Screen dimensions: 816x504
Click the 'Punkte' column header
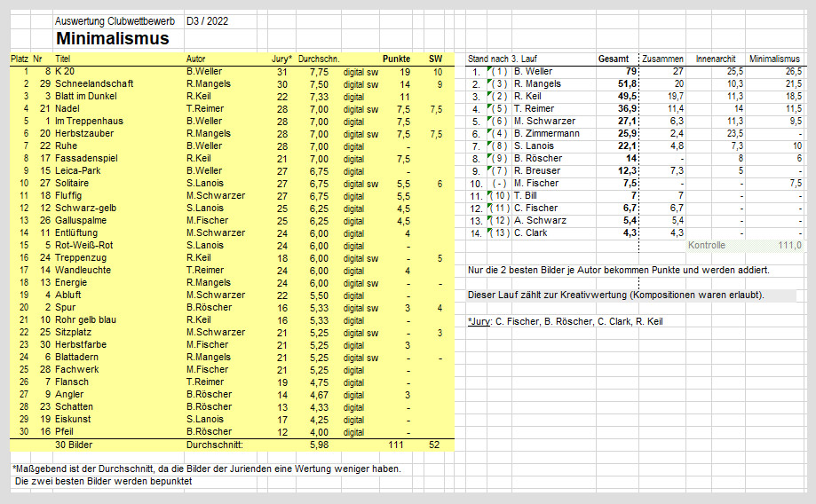[x=397, y=59]
